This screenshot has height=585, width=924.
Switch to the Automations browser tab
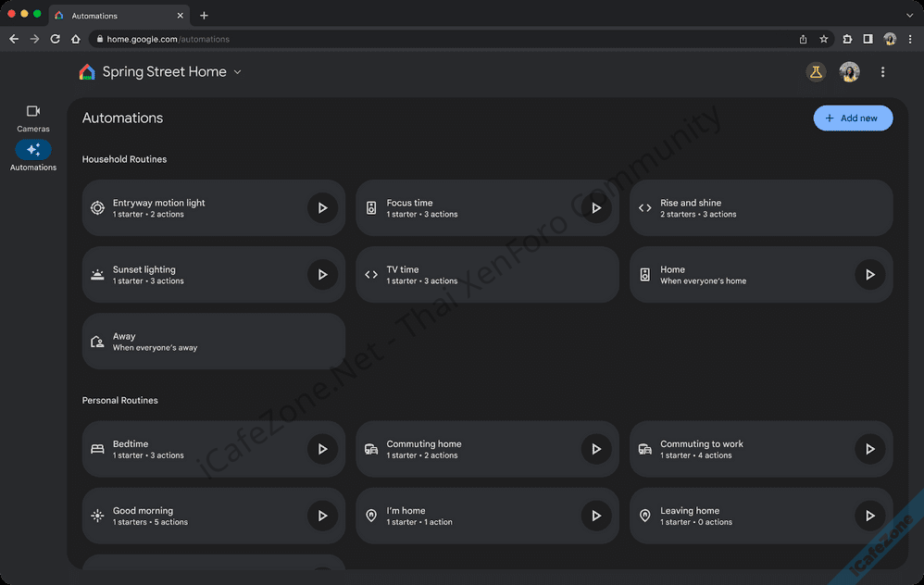click(116, 15)
